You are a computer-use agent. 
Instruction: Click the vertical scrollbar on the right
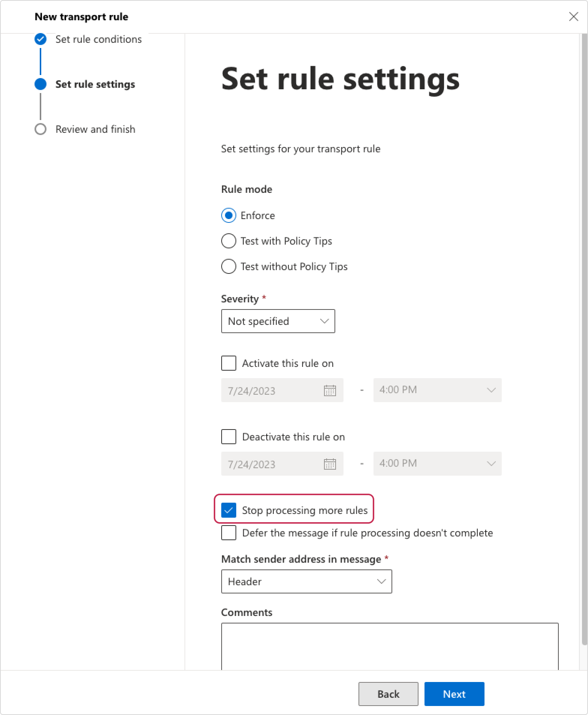click(584, 338)
